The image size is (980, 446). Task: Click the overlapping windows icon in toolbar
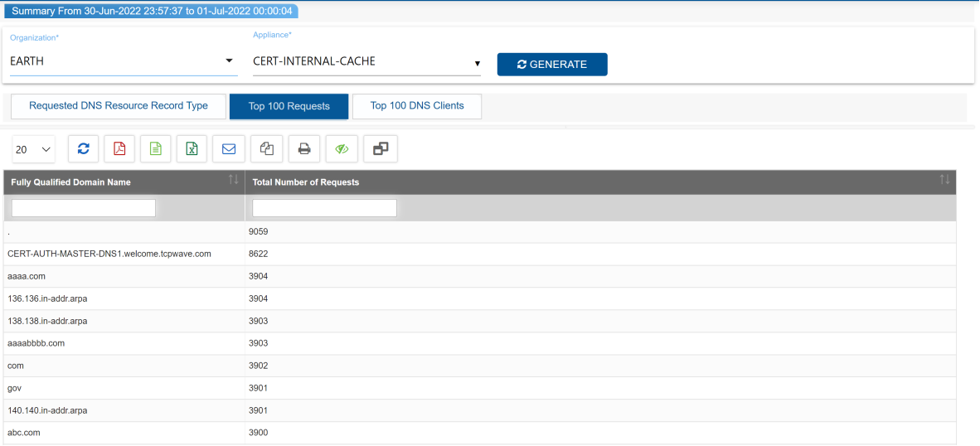click(x=381, y=149)
